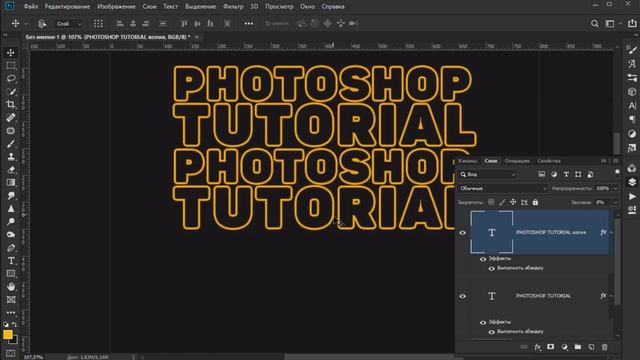Switch to the Свойства tab
640x360 pixels.
tap(549, 161)
